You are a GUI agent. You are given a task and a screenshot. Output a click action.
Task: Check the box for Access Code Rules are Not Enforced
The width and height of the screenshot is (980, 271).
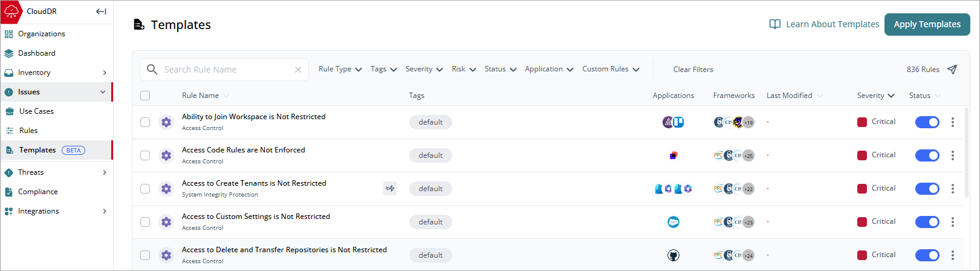(145, 155)
